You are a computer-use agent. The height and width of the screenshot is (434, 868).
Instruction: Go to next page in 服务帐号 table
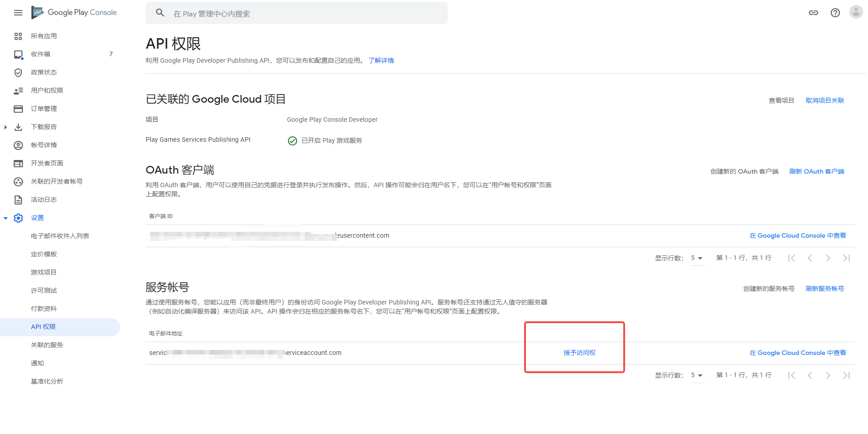[828, 375]
